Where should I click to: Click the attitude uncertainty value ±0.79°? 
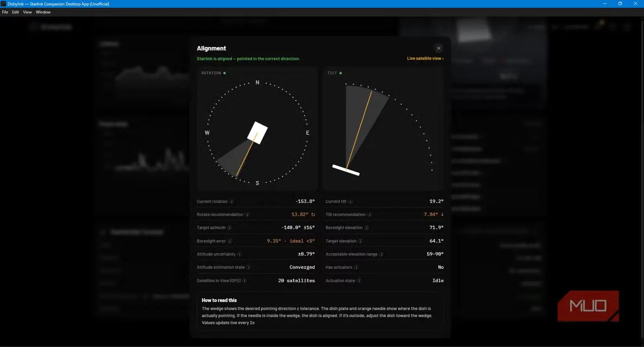pyautogui.click(x=306, y=254)
